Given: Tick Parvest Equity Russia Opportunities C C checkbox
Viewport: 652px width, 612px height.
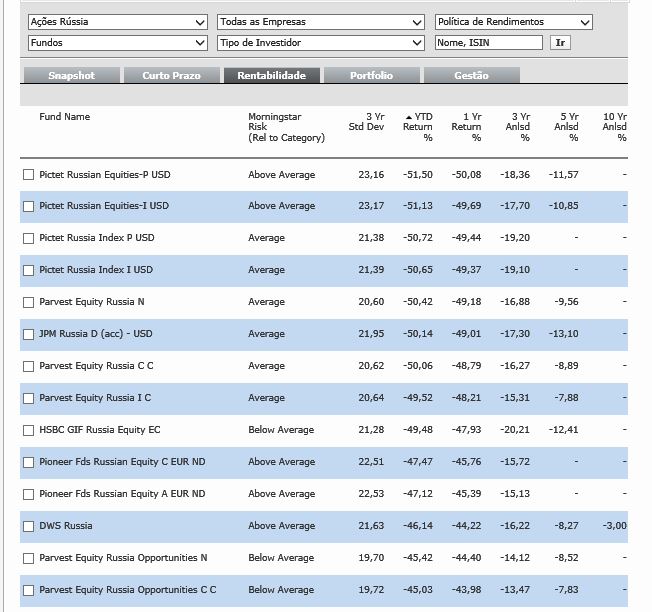Looking at the screenshot, I should (x=28, y=590).
